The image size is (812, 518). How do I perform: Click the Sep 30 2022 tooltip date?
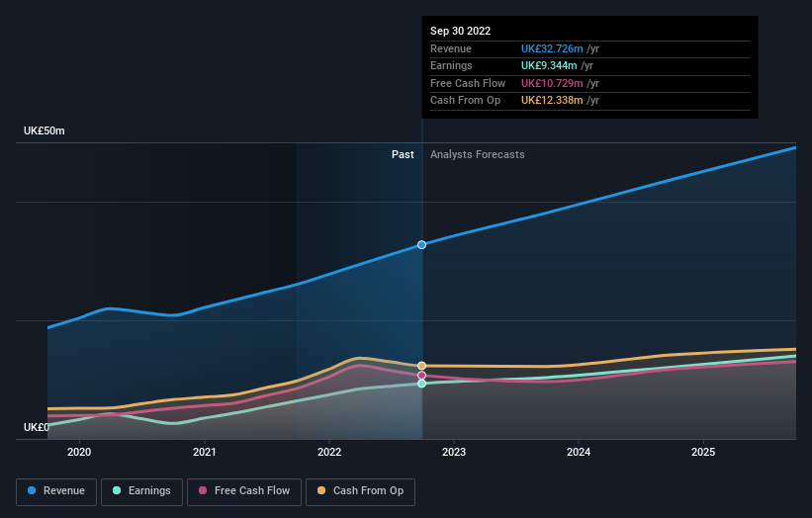click(460, 31)
